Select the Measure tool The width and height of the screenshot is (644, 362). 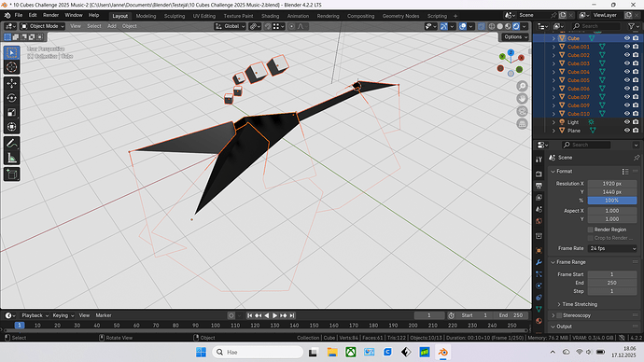[11, 158]
